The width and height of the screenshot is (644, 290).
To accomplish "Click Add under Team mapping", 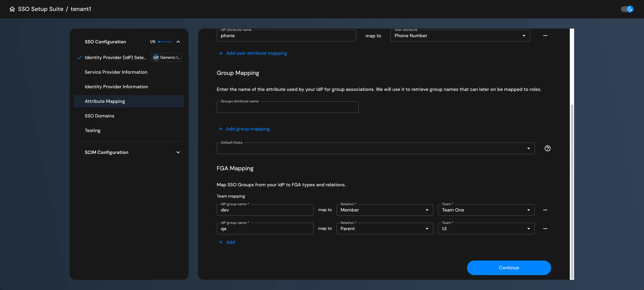I will tap(230, 242).
